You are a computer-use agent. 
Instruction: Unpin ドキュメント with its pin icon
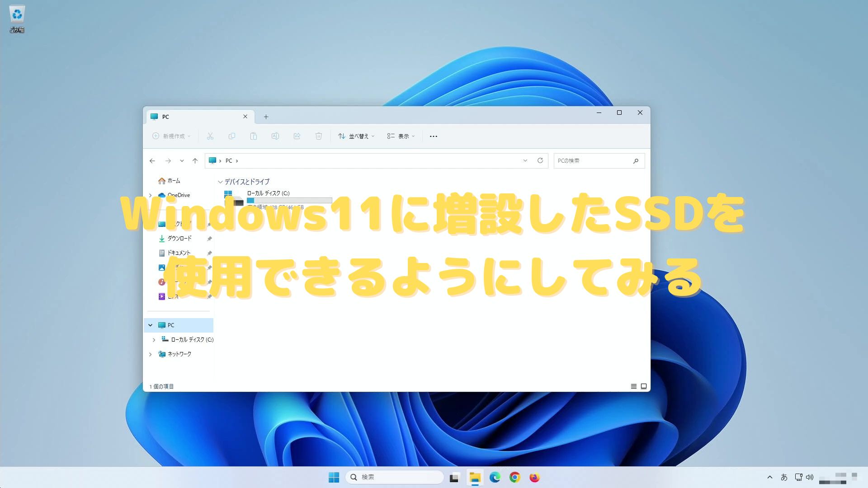pyautogui.click(x=209, y=253)
